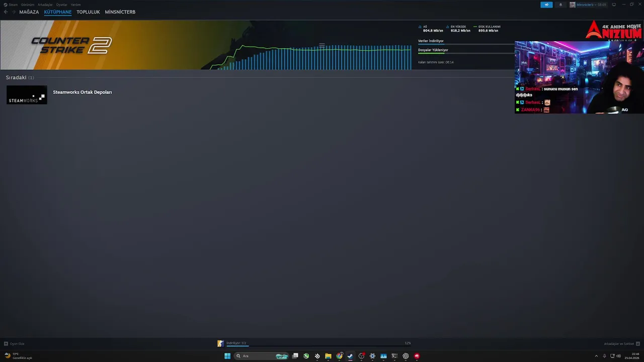644x362 pixels.
Task: Click the volume icon in system tray
Action: pos(618,356)
